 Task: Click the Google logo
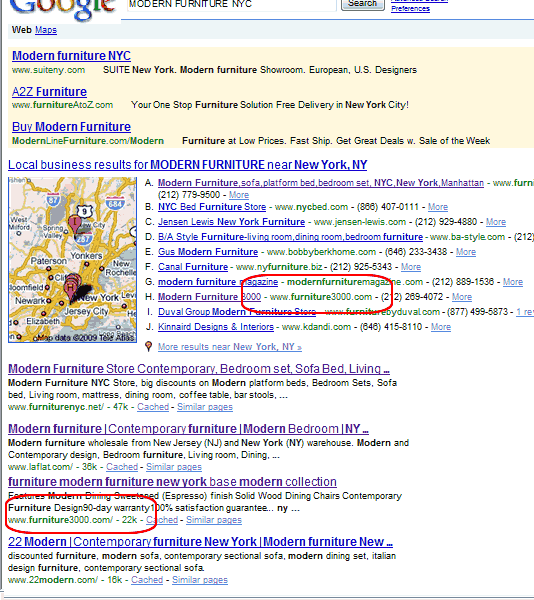tap(63, 10)
